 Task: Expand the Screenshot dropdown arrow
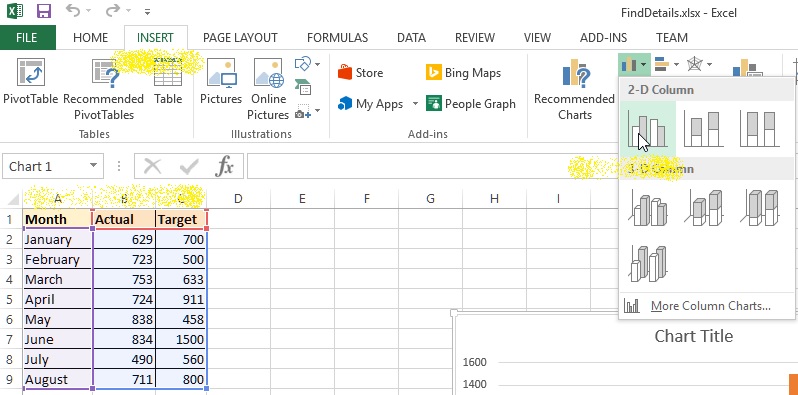coord(318,110)
